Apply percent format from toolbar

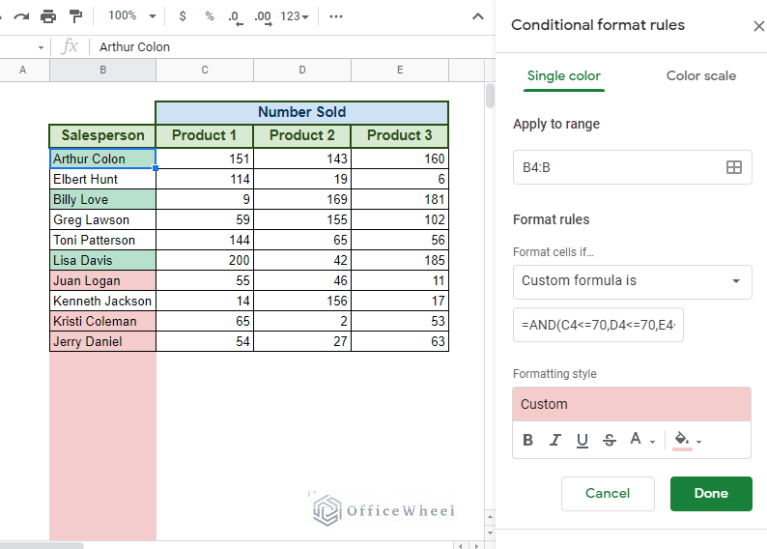209,16
